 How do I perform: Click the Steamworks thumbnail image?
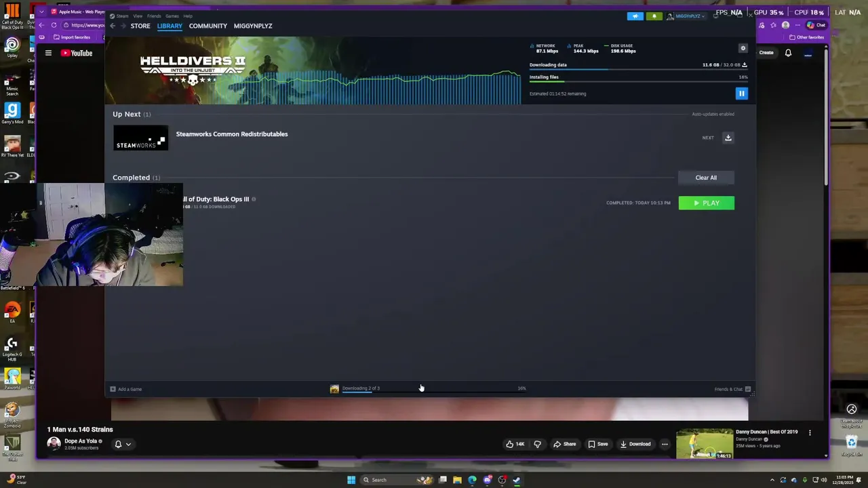click(x=140, y=138)
